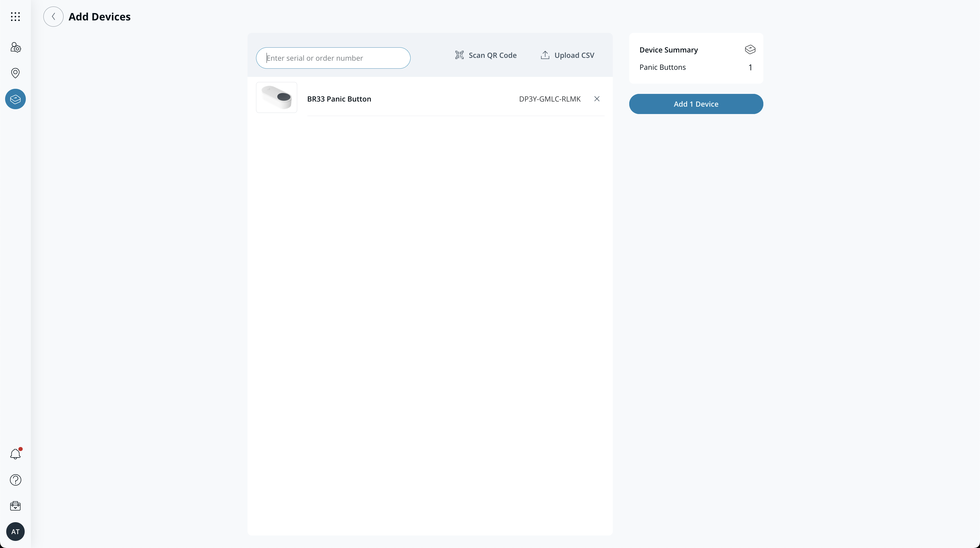
Task: Choose Upload CSV option
Action: [x=574, y=55]
